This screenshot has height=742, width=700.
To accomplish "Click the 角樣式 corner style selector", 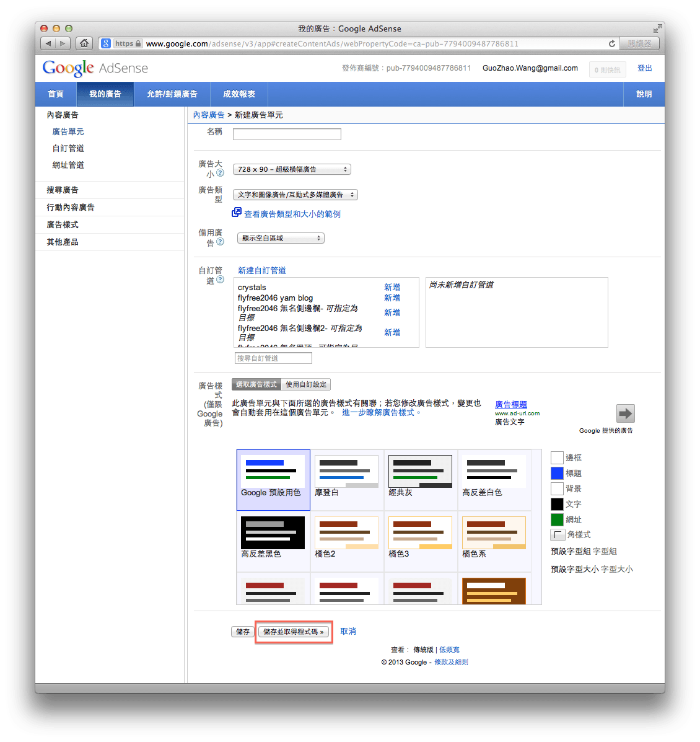I will tap(557, 534).
